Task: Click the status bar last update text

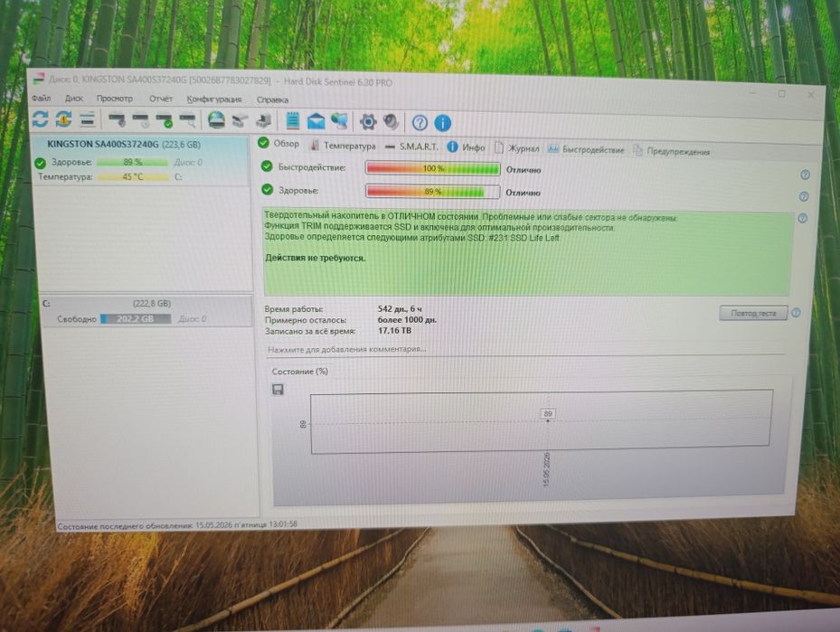Action: 177,525
